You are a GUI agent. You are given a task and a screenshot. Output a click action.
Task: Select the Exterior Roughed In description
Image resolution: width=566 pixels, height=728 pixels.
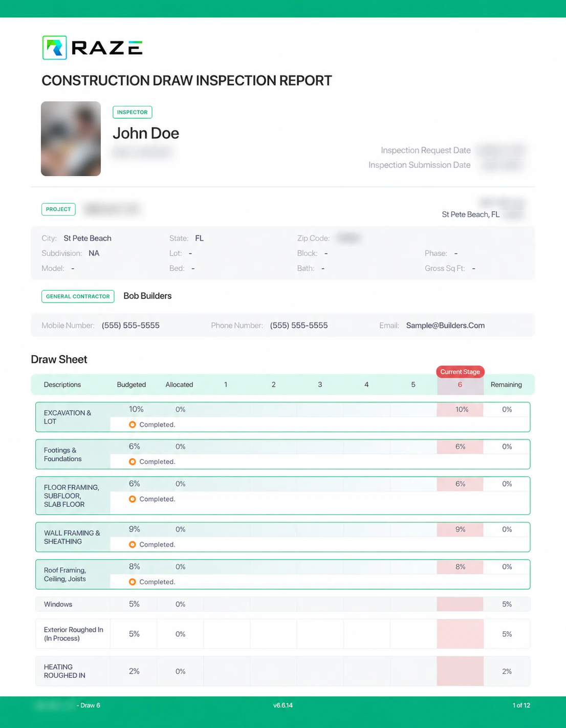[x=73, y=634]
